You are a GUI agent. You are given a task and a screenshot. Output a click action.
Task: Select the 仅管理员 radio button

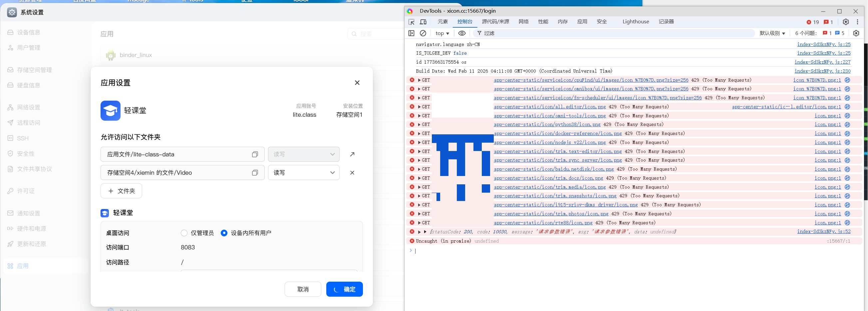pyautogui.click(x=184, y=233)
